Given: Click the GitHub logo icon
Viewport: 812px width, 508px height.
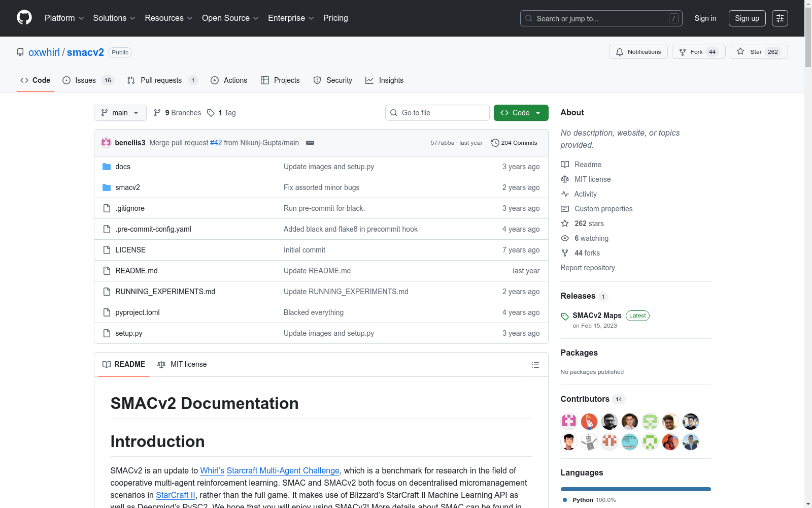Looking at the screenshot, I should tap(24, 18).
